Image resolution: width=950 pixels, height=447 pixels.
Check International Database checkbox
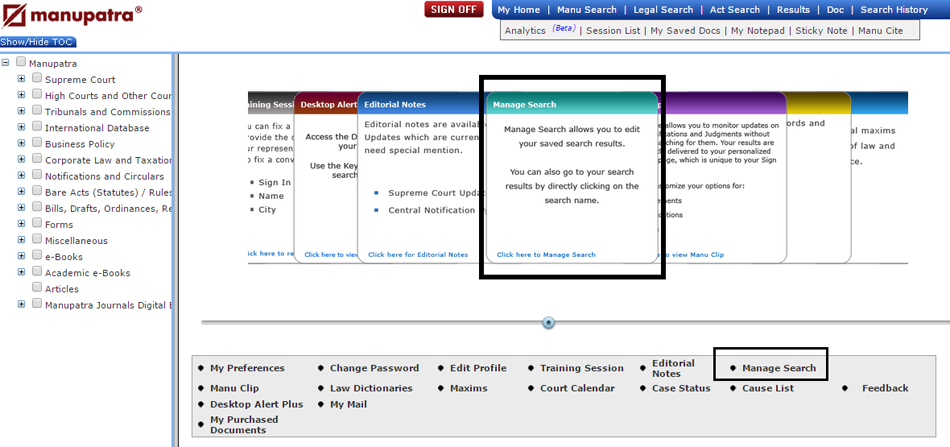tap(37, 127)
